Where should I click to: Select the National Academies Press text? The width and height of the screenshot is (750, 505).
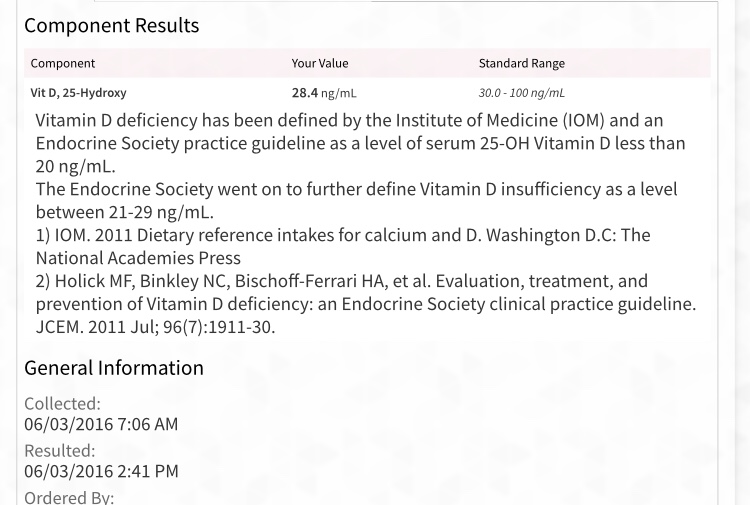point(138,258)
